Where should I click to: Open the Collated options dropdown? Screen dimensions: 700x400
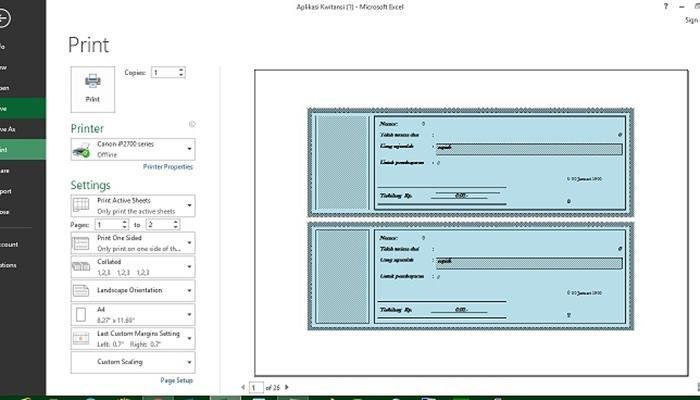click(x=133, y=267)
